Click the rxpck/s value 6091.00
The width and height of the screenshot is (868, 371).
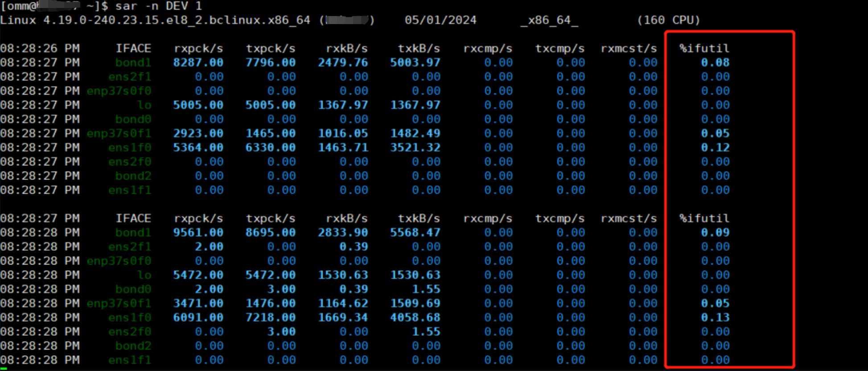pyautogui.click(x=198, y=317)
